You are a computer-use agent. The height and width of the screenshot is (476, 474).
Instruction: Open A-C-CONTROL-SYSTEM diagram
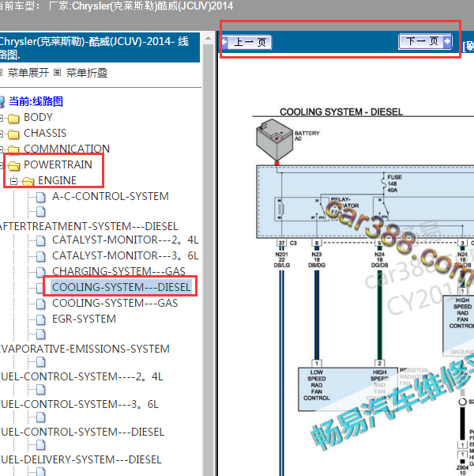pos(111,196)
